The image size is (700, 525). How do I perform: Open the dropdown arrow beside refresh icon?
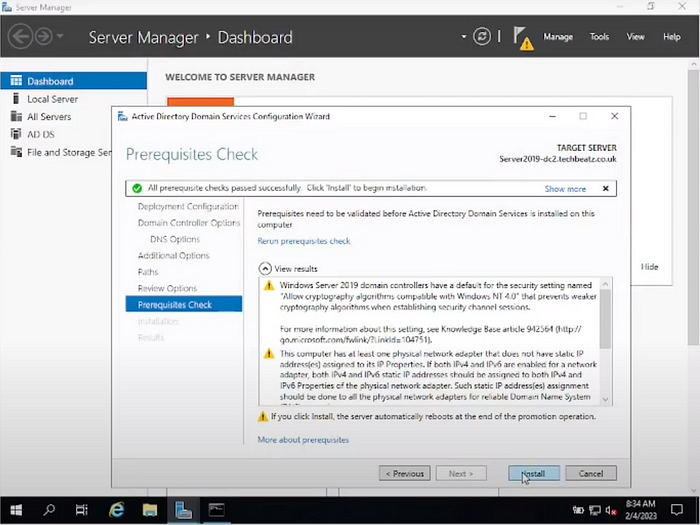pyautogui.click(x=464, y=36)
